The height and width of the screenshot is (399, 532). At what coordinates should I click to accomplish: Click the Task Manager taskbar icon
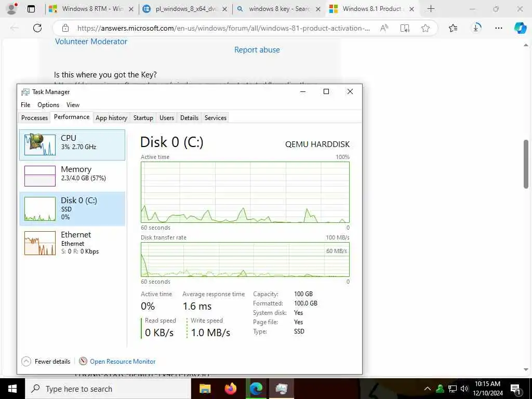282,389
